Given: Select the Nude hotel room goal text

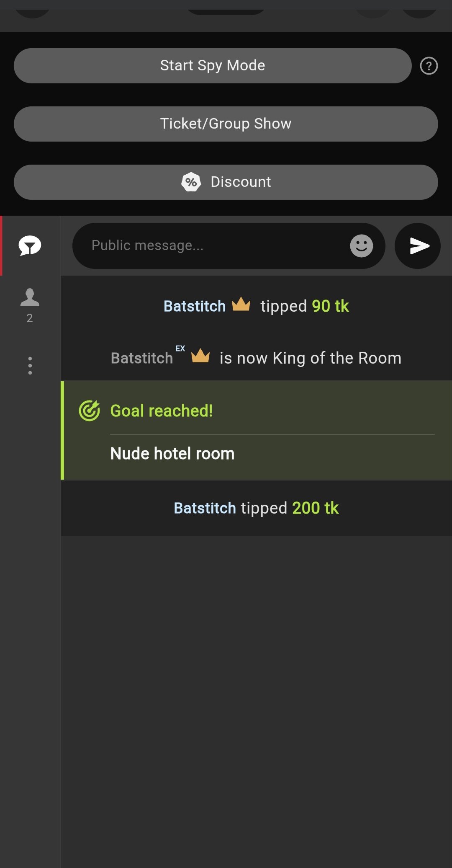Looking at the screenshot, I should pyautogui.click(x=172, y=454).
